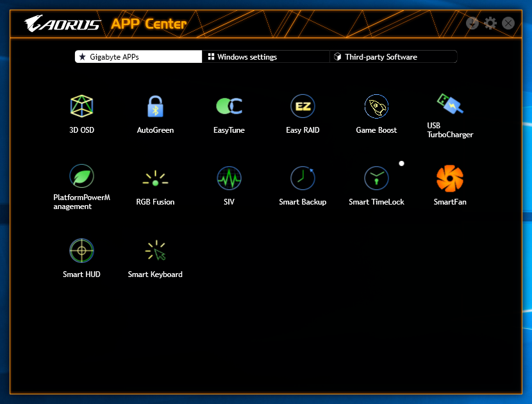Click the 'SIV' label text

[229, 202]
